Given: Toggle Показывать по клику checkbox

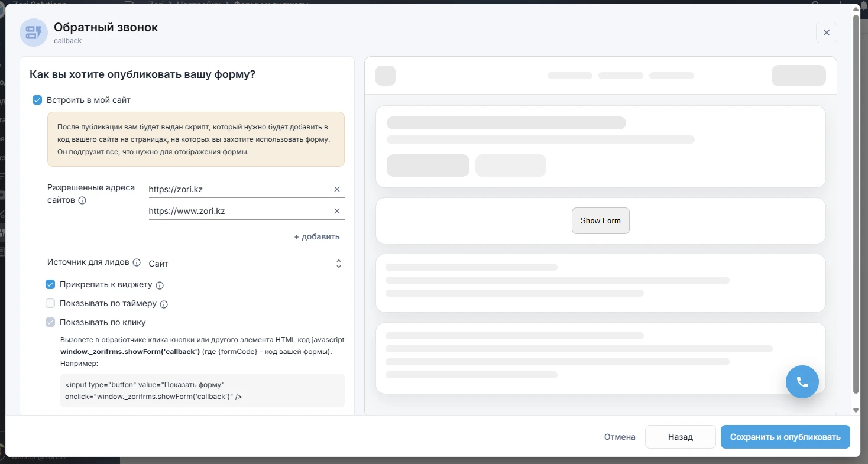Looking at the screenshot, I should point(51,323).
